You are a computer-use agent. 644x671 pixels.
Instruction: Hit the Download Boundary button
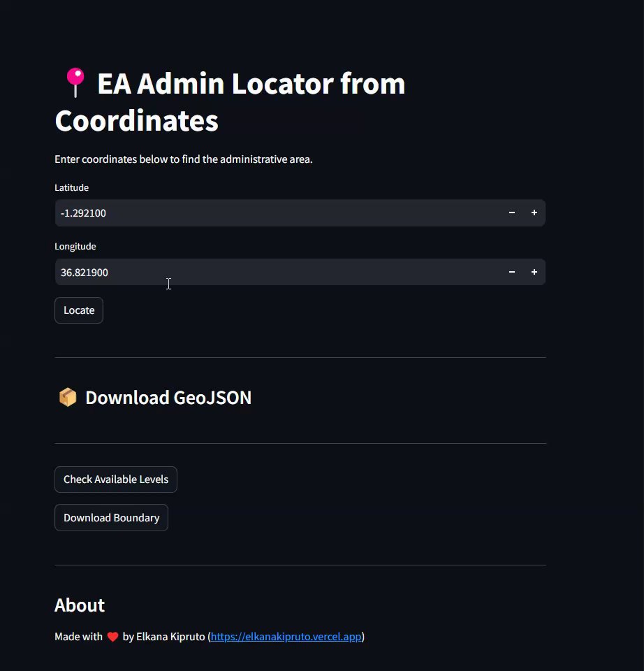click(x=111, y=518)
